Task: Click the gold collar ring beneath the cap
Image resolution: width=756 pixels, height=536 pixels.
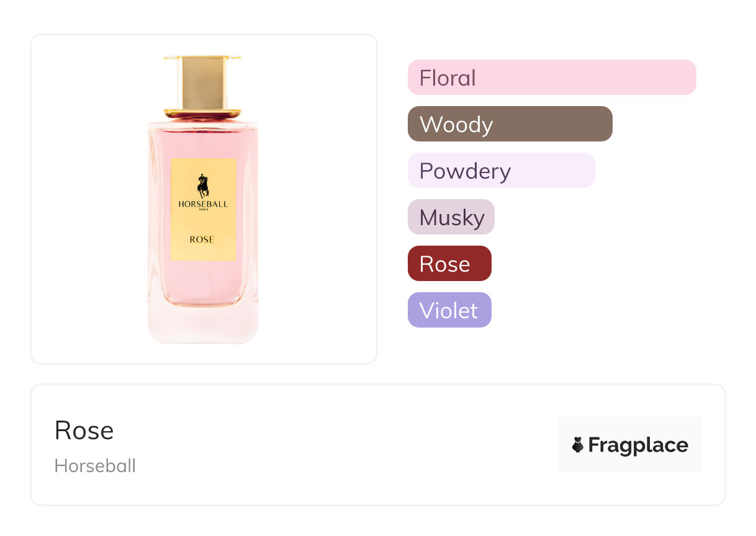Action: (202, 114)
